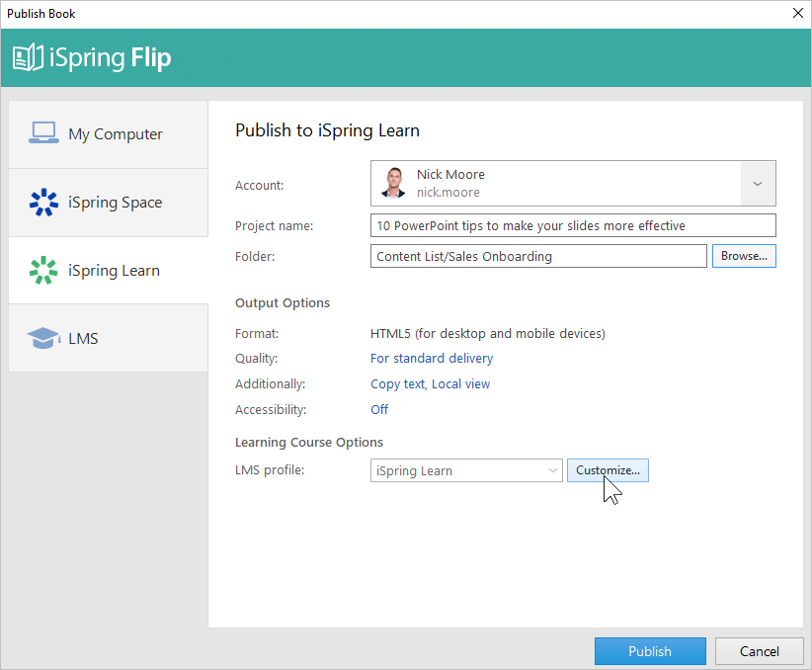Open the For standard delivery quality link
Image resolution: width=812 pixels, height=670 pixels.
[432, 358]
